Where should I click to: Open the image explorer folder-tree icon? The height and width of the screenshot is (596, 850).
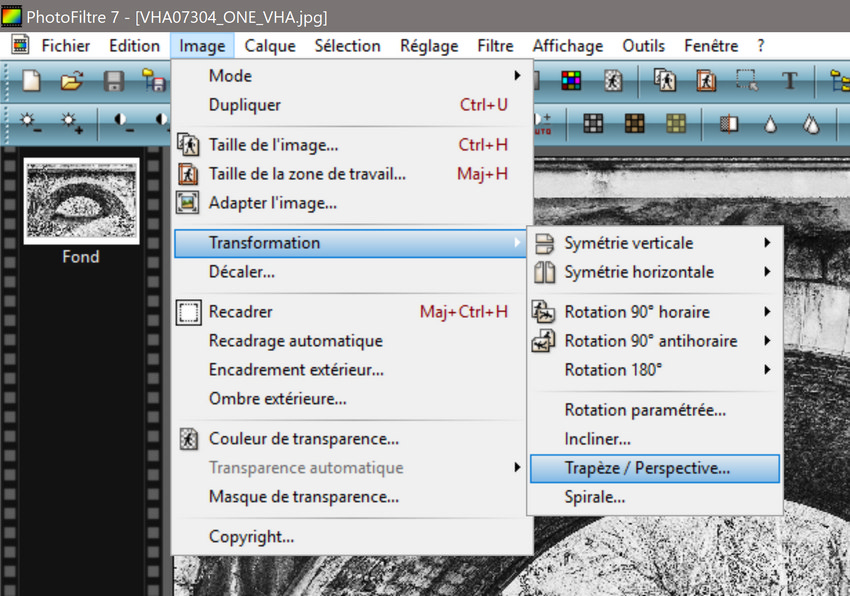tap(839, 81)
